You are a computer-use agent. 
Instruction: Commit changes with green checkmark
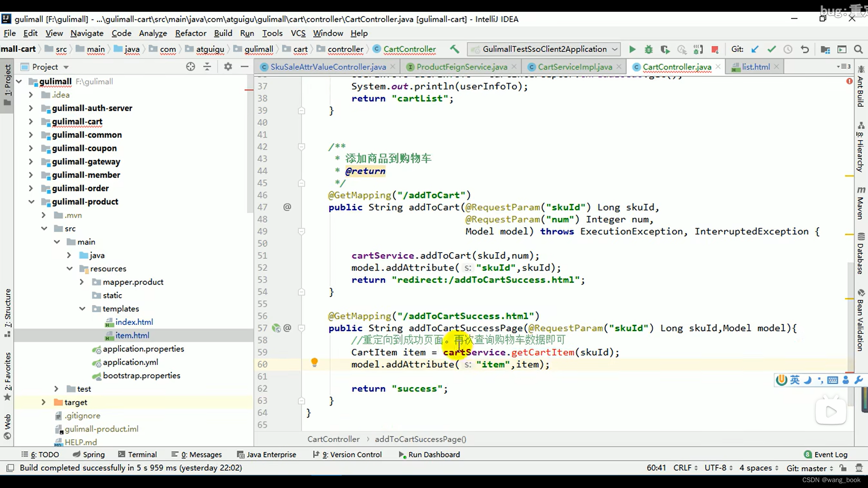tap(771, 49)
